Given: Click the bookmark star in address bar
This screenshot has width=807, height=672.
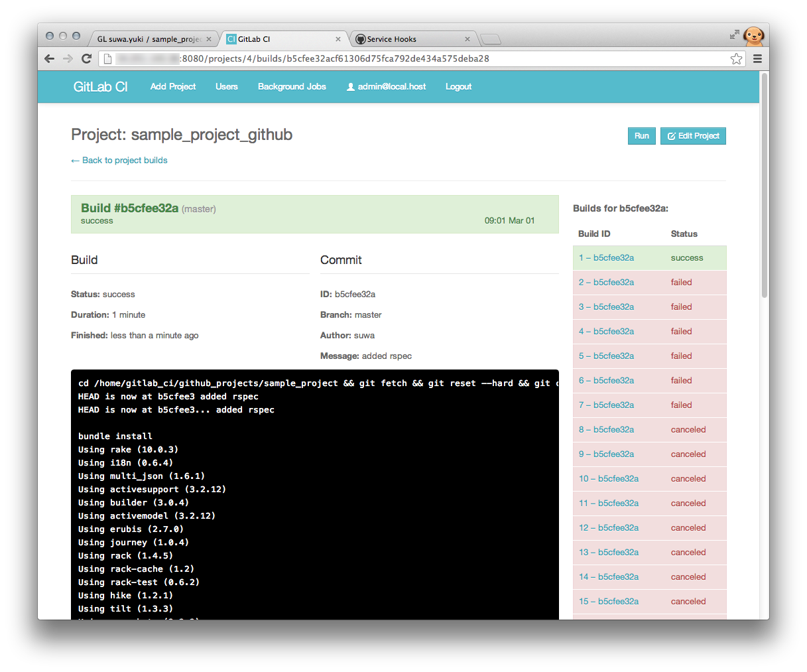Looking at the screenshot, I should [x=736, y=58].
